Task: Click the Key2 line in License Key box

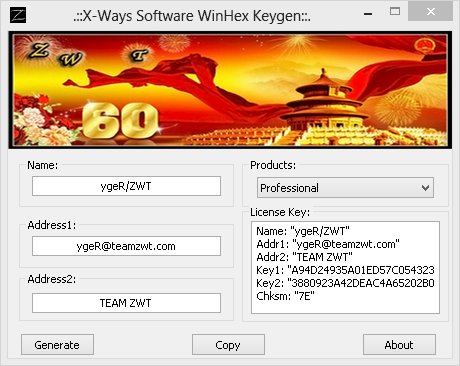Action: click(x=345, y=283)
